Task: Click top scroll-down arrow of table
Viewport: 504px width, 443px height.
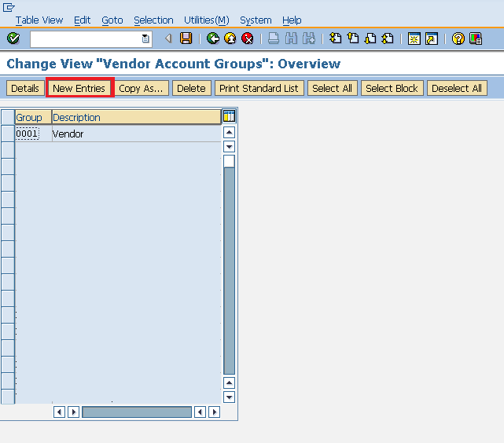Action: click(229, 147)
